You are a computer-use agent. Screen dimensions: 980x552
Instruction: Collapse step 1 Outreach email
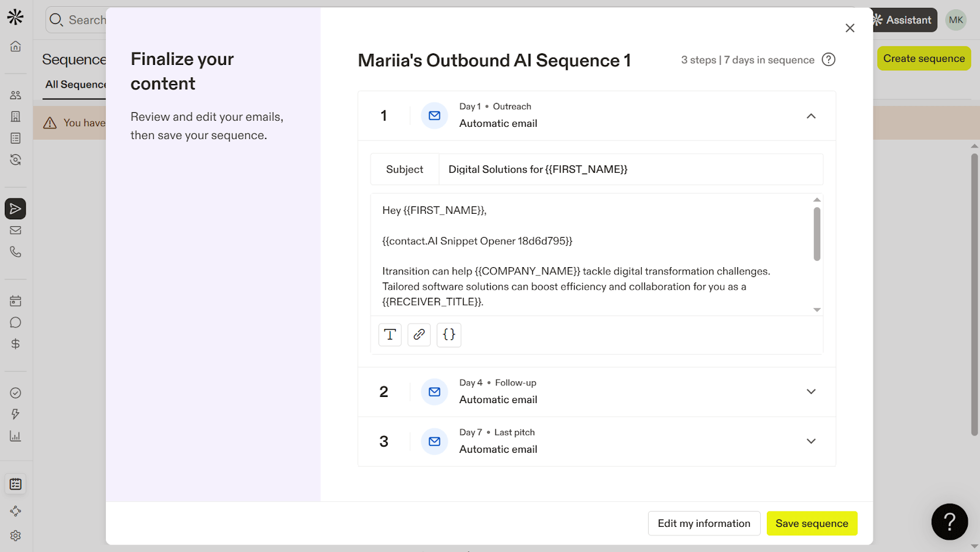point(811,116)
